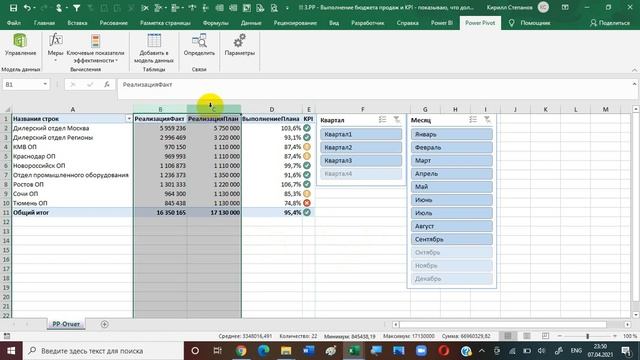Switch to Page Break Preview view
This screenshot has height=360, width=640.
[545, 336]
